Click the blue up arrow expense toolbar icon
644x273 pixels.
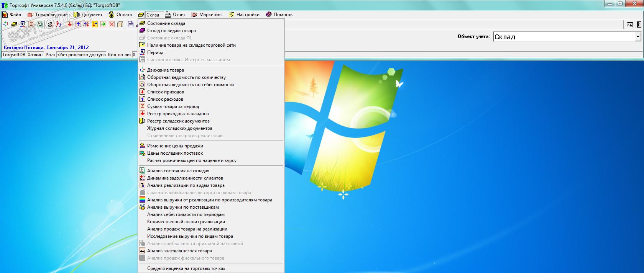78,24
